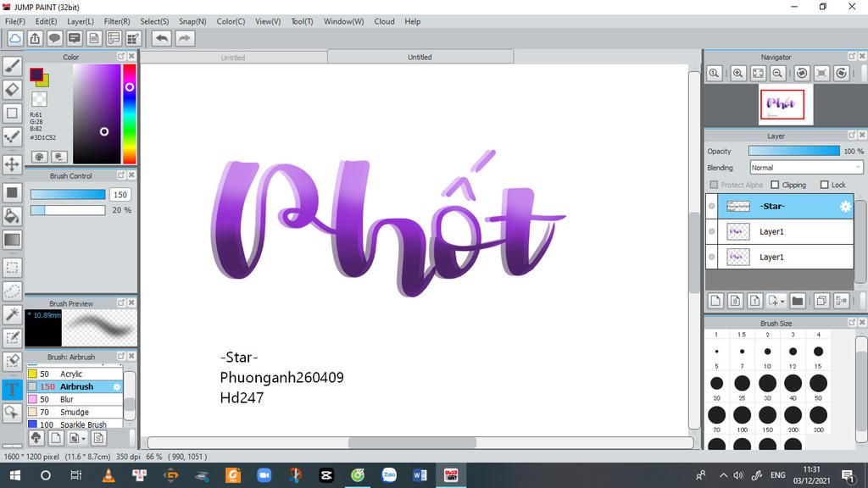Open add-layer type dropdown arrow
The width and height of the screenshot is (868, 488).
782,302
